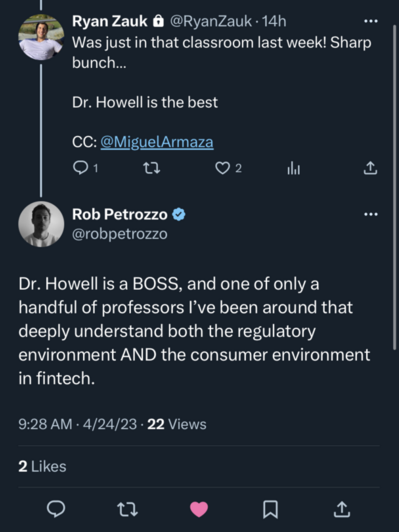
Task: Reply to Rob Petrozzo's tweet
Action: pos(56,509)
